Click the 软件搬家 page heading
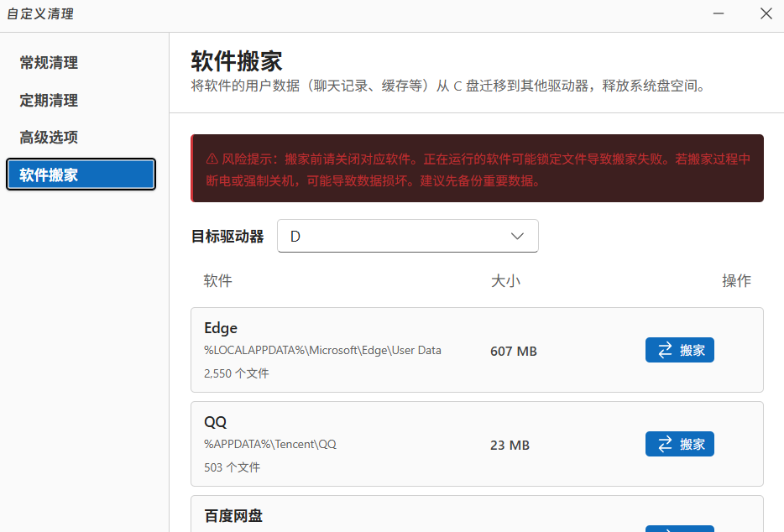This screenshot has height=532, width=784. [x=237, y=61]
